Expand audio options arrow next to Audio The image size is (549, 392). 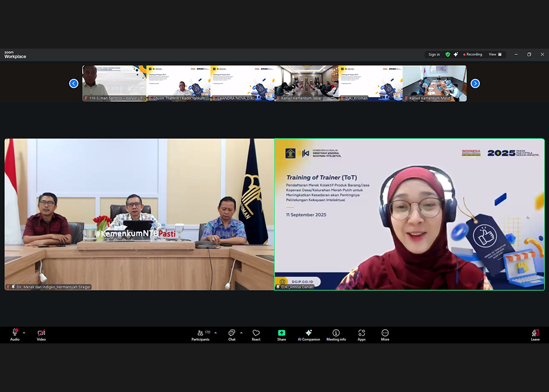tap(24, 333)
